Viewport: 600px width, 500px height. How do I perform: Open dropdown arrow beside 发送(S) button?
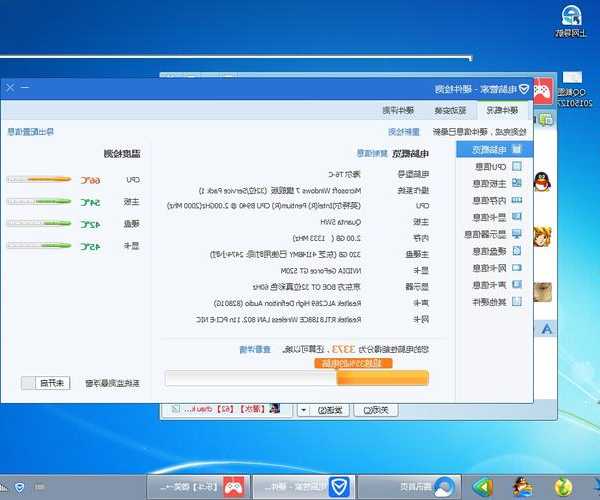[303, 410]
